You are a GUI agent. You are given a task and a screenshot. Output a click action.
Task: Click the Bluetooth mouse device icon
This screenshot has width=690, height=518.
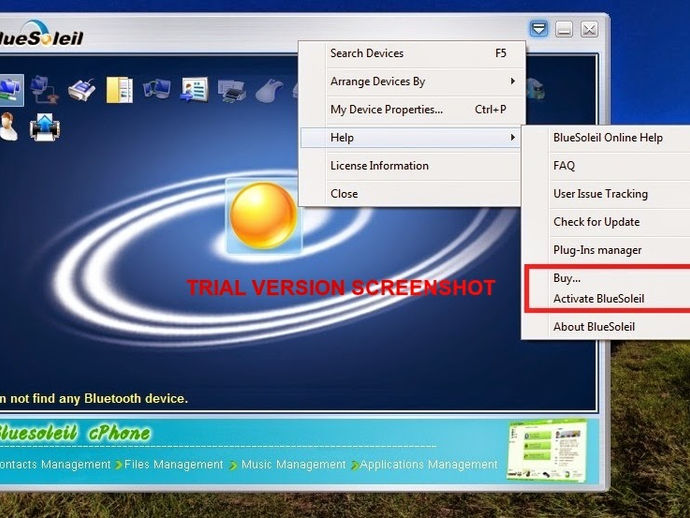point(269,91)
